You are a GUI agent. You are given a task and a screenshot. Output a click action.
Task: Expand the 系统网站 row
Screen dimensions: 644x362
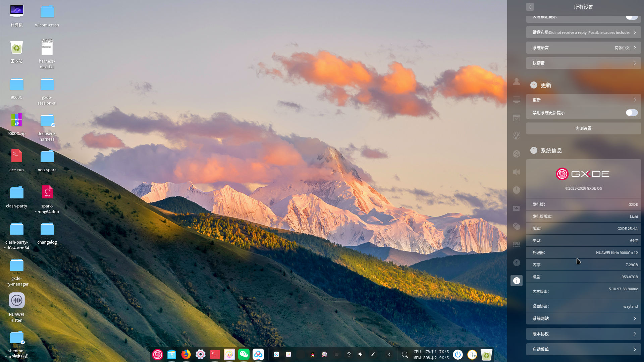pos(584,318)
